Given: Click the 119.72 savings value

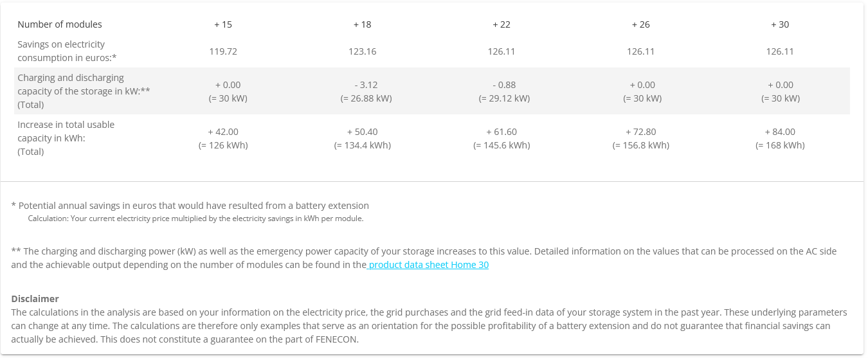Looking at the screenshot, I should click(223, 51).
